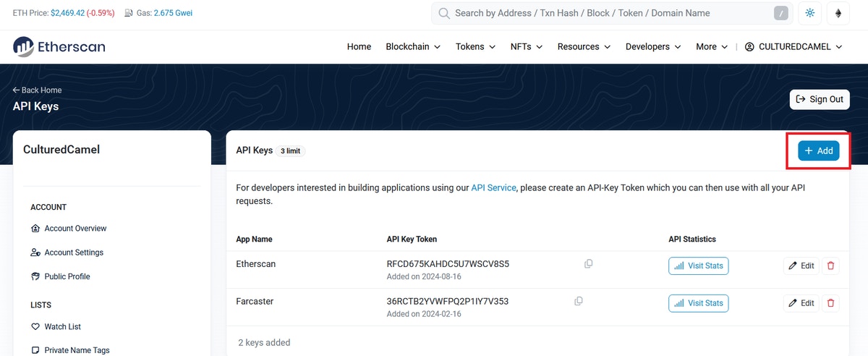Click 'Added on 2024-02-16' text
Image resolution: width=868 pixels, height=356 pixels.
point(424,314)
